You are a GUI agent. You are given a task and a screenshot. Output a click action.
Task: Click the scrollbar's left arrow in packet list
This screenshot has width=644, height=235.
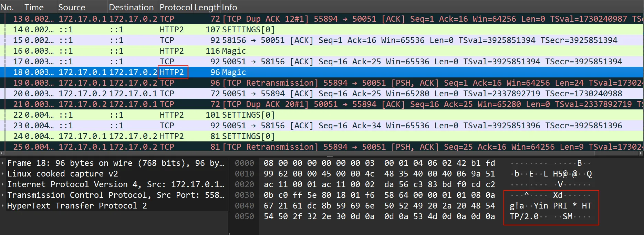pyautogui.click(x=2, y=153)
